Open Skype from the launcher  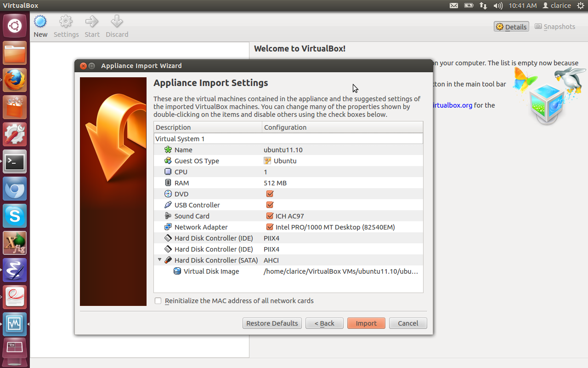(15, 216)
